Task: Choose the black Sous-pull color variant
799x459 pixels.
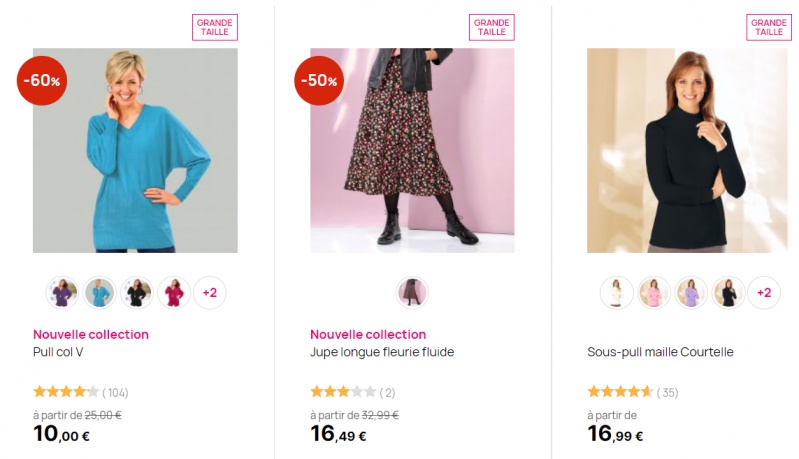Action: (727, 293)
